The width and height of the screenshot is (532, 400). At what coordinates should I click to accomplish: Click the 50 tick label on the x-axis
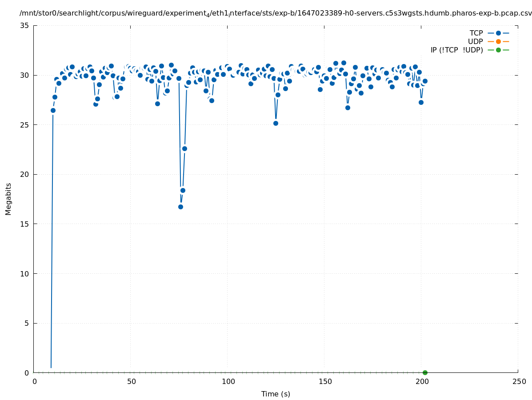point(131,382)
